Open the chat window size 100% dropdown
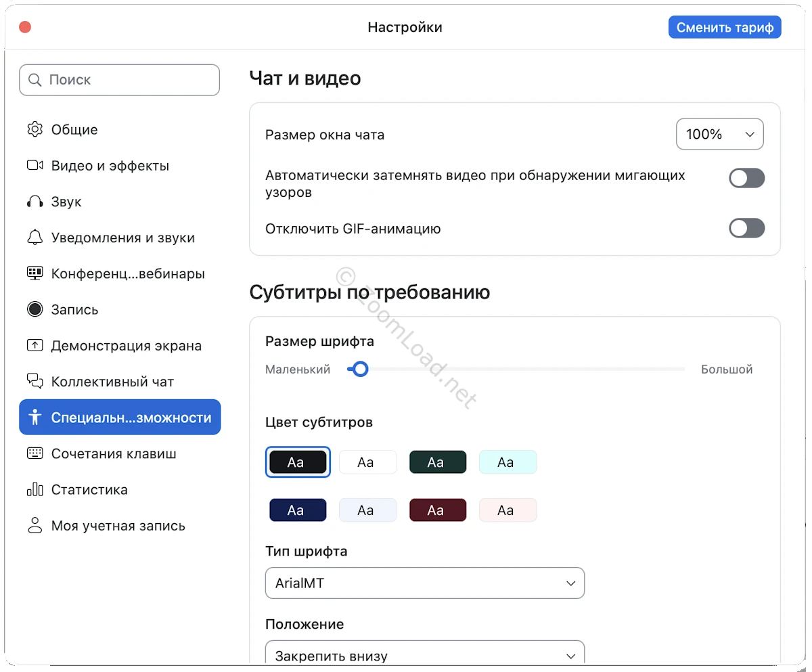812x672 pixels. [x=719, y=134]
